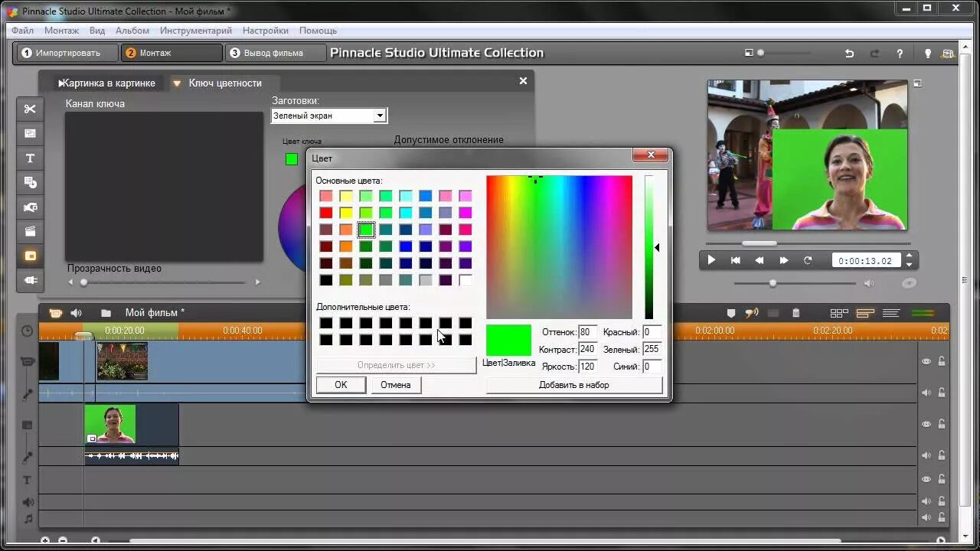980x551 pixels.
Task: Click the redo arrow in the top toolbar
Action: pyautogui.click(x=874, y=54)
